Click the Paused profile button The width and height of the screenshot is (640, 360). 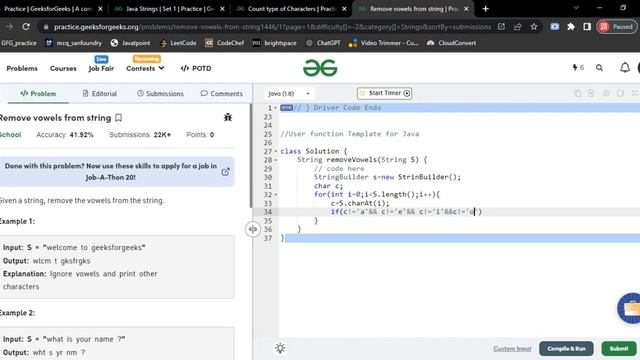coord(616,27)
